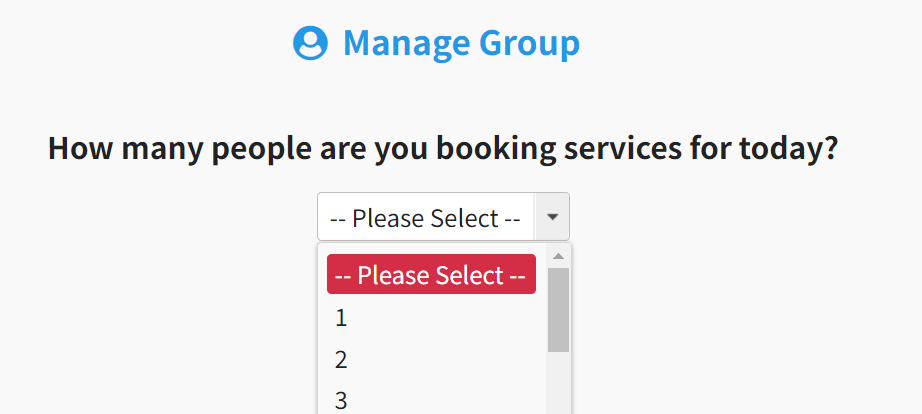Click the Manage Group heading text
Screen dimensions: 922x414
pos(460,43)
